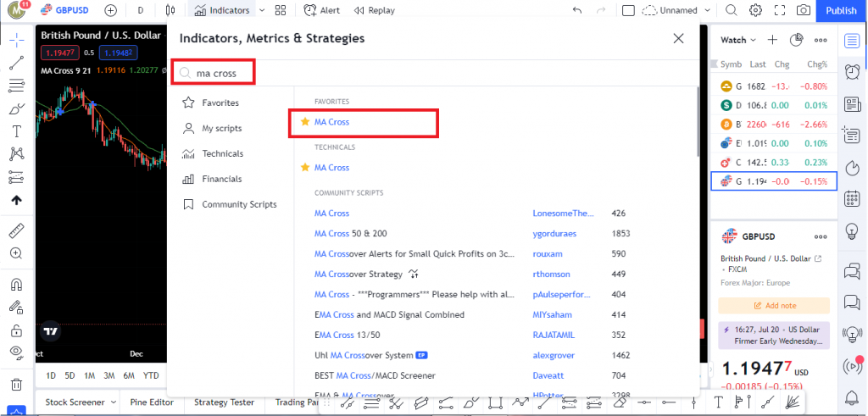Click the search magnifier in top toolbar
868x416 pixels.
[x=732, y=10]
